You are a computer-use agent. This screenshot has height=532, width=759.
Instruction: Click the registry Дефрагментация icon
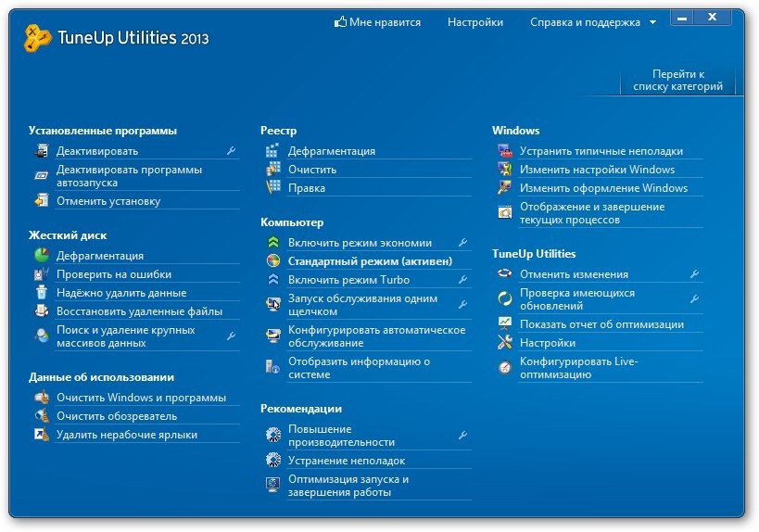point(273,150)
